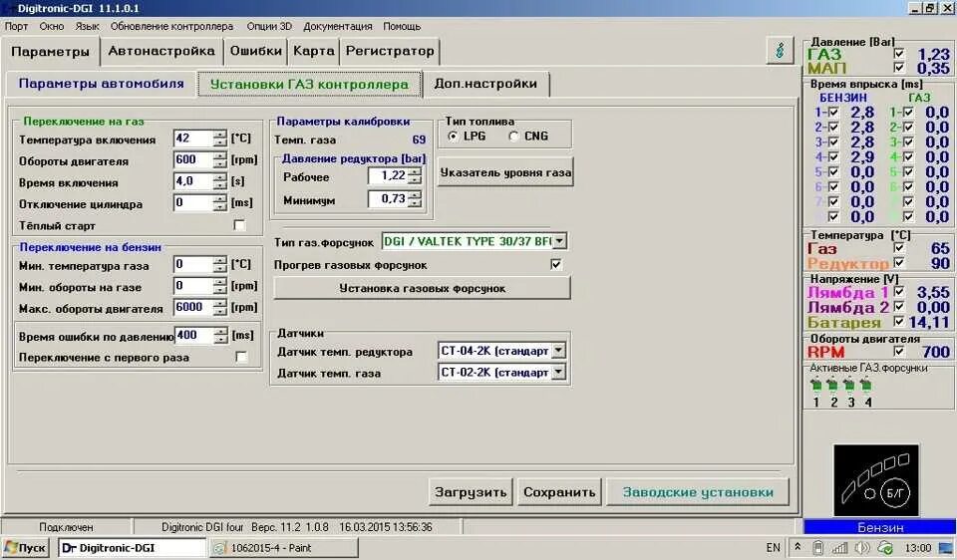Switch to the Карта tab

(314, 51)
